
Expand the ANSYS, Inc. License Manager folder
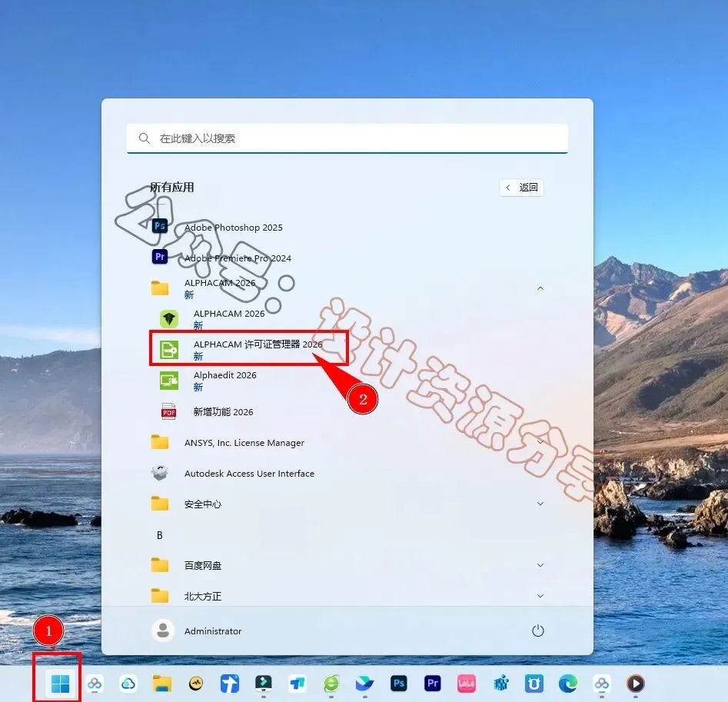(540, 442)
